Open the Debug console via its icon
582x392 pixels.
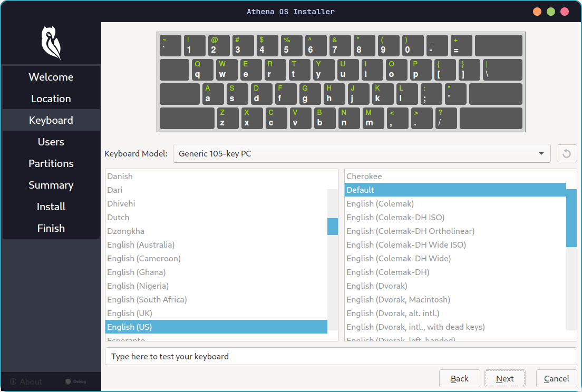[x=69, y=381]
